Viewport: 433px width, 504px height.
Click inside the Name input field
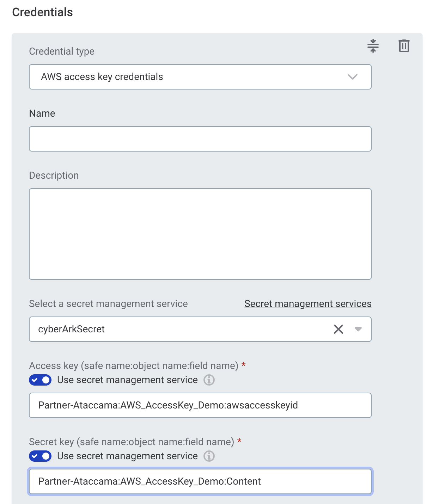200,139
